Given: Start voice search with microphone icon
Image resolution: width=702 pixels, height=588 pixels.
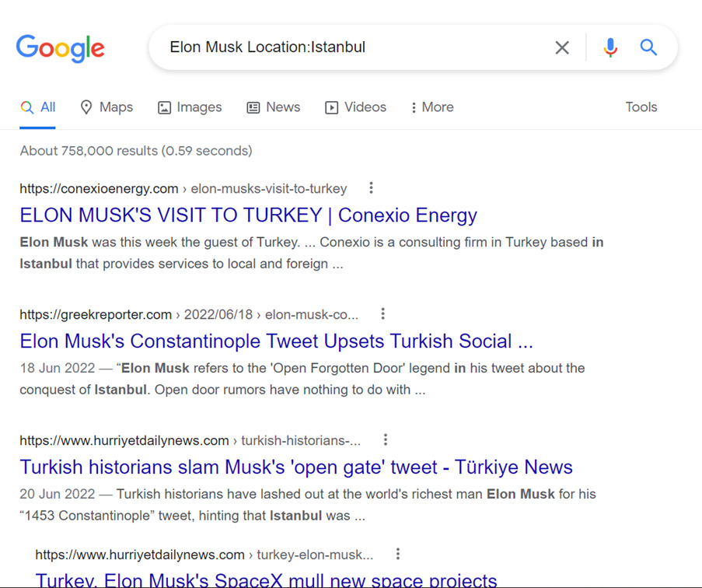Looking at the screenshot, I should click(x=610, y=48).
